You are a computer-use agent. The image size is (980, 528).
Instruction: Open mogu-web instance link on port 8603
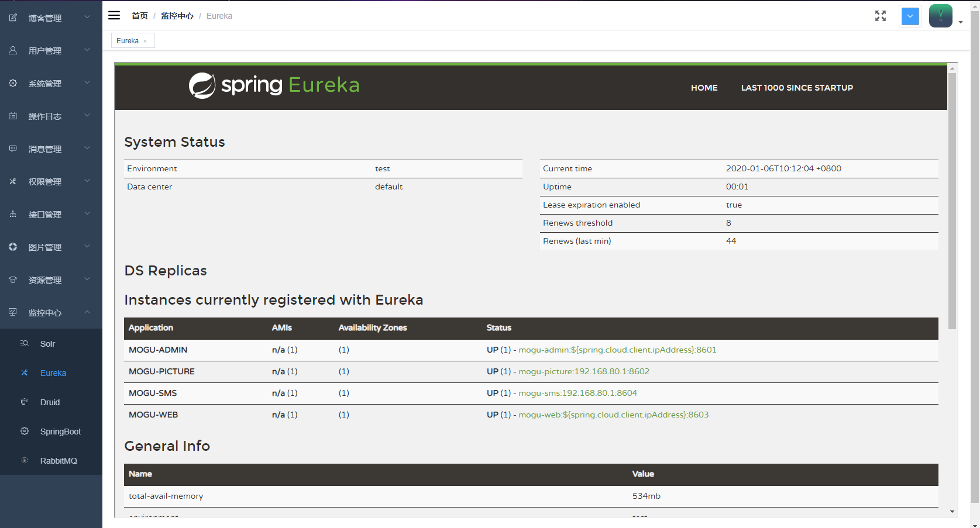[613, 415]
